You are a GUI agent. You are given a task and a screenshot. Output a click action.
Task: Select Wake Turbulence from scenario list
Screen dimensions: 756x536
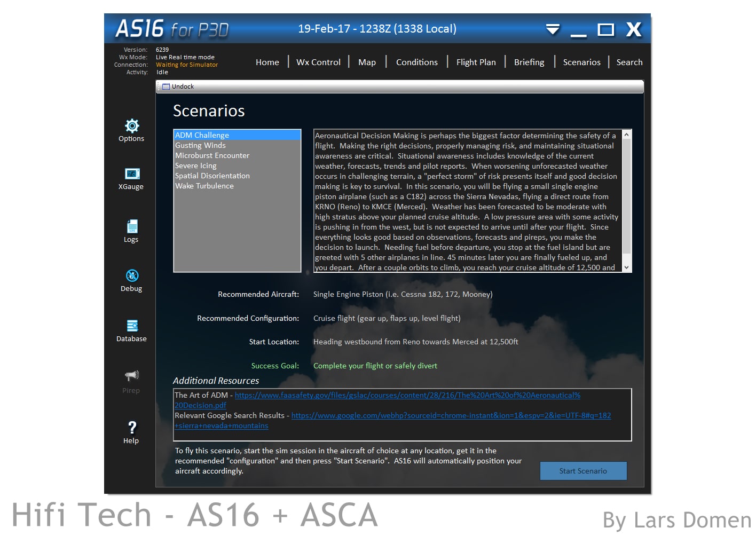[x=204, y=186]
